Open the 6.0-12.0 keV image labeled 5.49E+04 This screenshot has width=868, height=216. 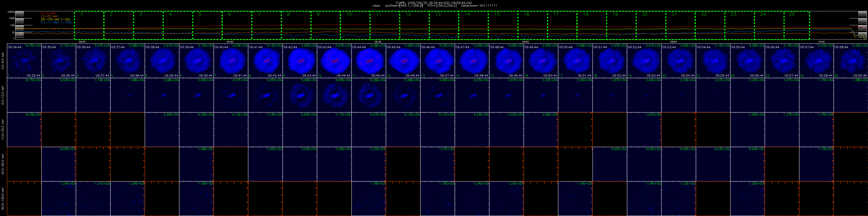click(x=300, y=95)
